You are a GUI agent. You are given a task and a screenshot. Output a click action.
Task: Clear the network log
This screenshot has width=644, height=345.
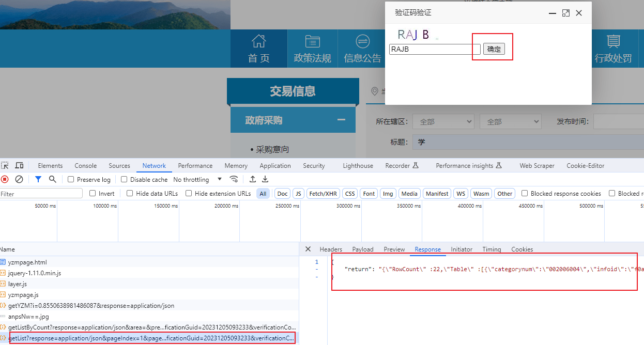(19, 179)
